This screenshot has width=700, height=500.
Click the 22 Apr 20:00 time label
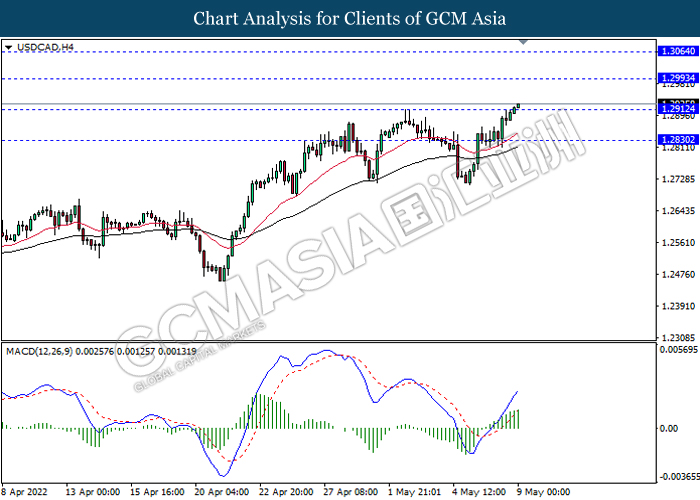click(286, 492)
